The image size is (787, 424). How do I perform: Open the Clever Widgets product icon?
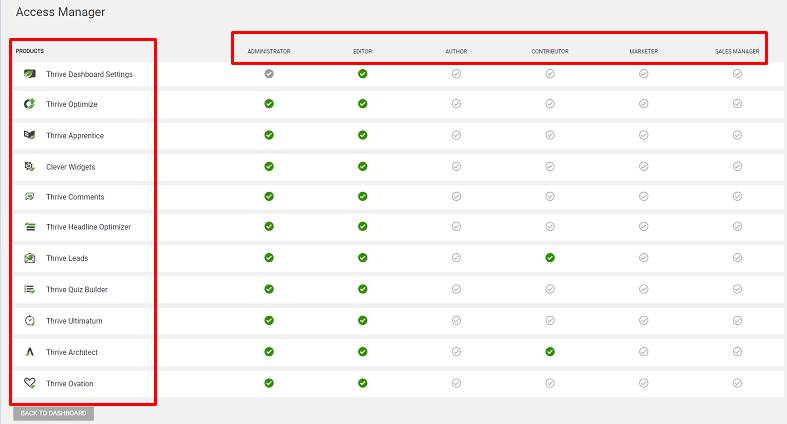point(30,167)
